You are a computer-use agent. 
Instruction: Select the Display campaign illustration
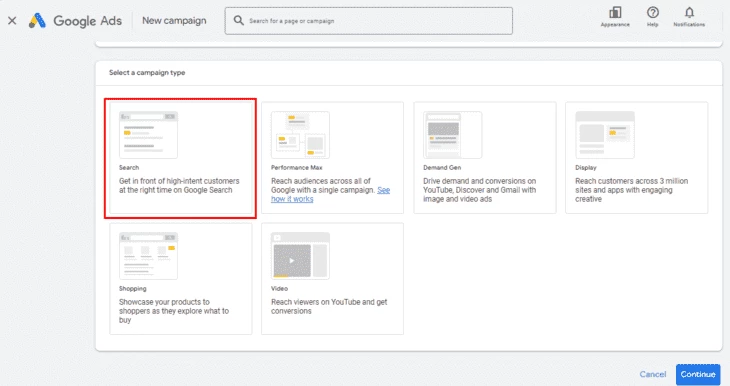pos(605,135)
